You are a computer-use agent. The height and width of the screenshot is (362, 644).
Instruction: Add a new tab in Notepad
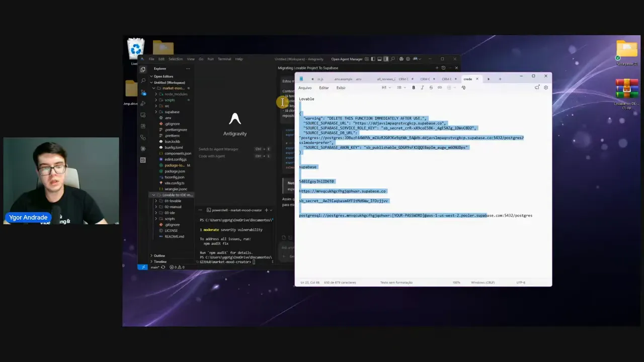click(x=500, y=79)
